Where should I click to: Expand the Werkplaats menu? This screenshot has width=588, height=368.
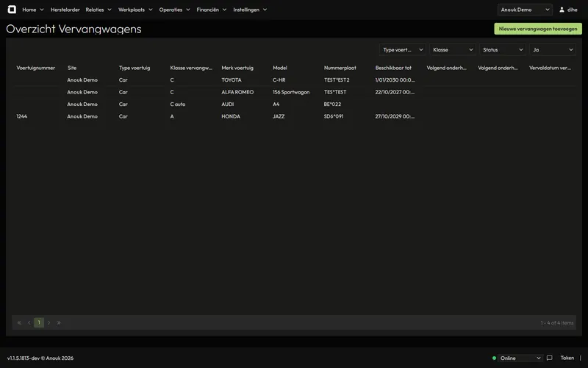135,10
